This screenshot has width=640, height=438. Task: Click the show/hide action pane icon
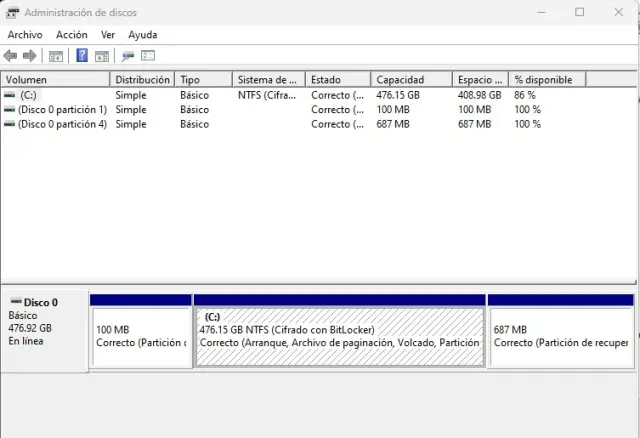click(102, 56)
